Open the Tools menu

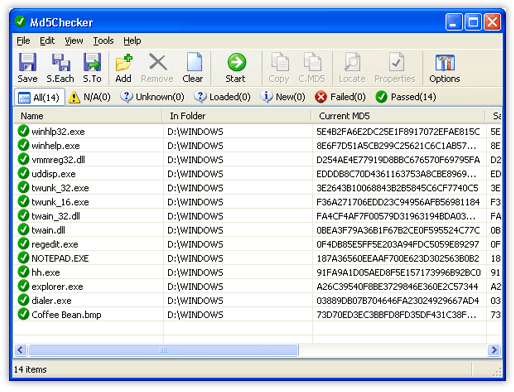click(103, 41)
